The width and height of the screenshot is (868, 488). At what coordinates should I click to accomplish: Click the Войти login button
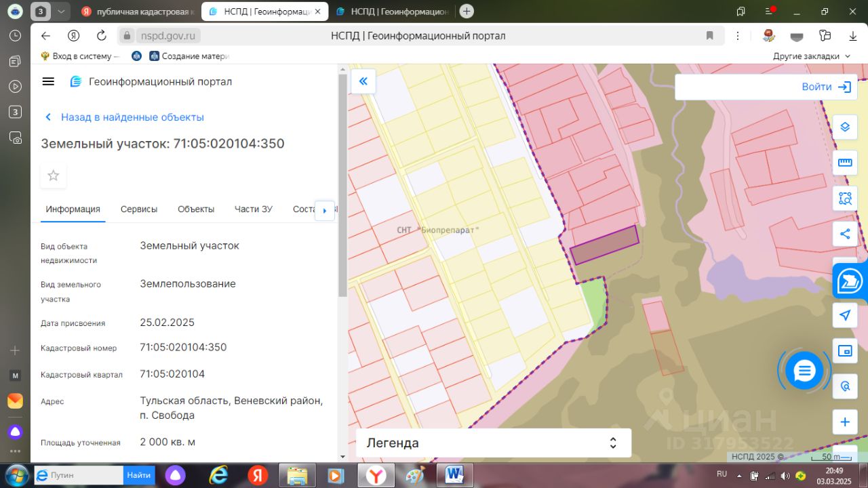(826, 87)
